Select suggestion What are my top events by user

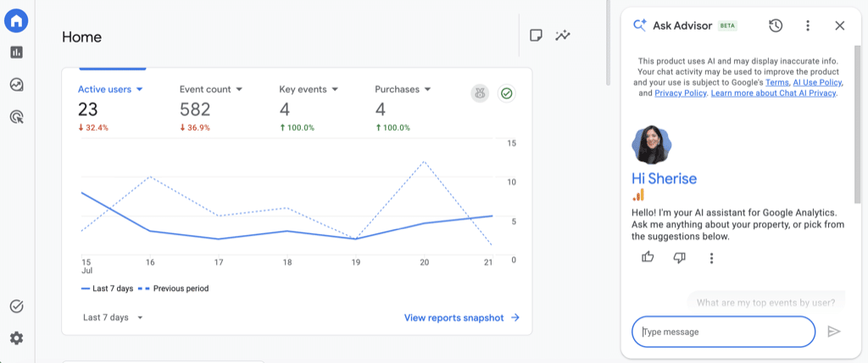click(x=765, y=303)
